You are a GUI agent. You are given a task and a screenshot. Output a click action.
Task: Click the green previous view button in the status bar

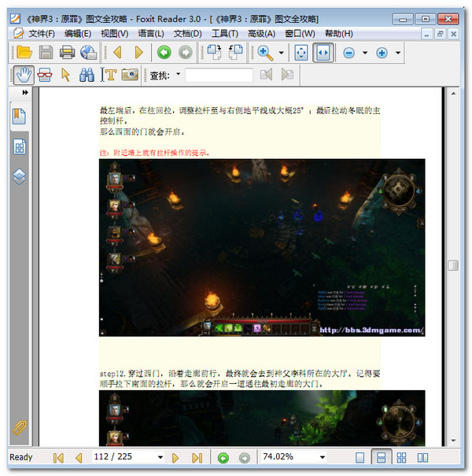223,458
